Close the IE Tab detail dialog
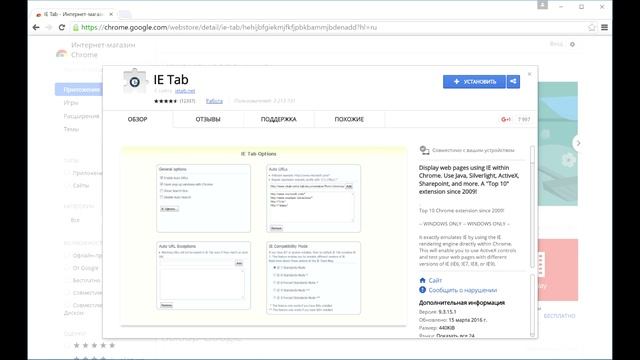Screen dimensions: 640x360 [x=529, y=74]
